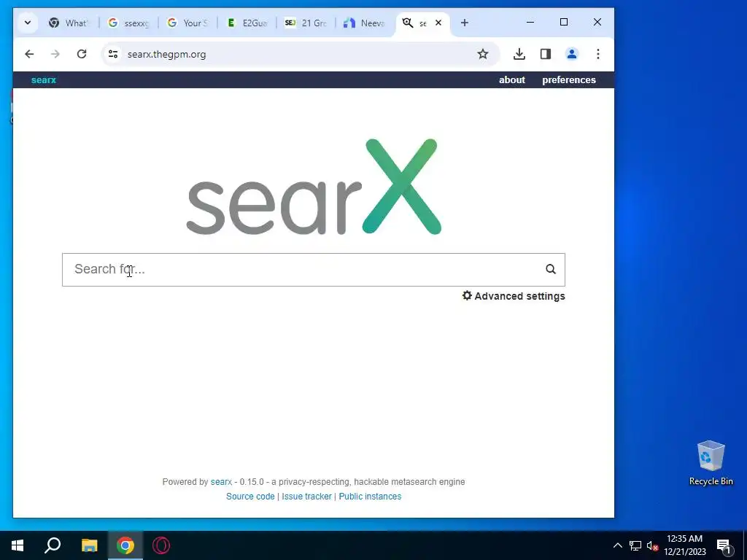The image size is (747, 560).
Task: Go back to the previous page
Action: (x=29, y=54)
